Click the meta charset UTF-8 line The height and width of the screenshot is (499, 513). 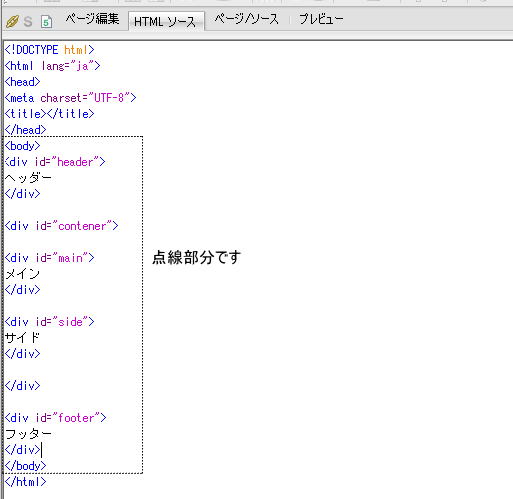pos(70,98)
